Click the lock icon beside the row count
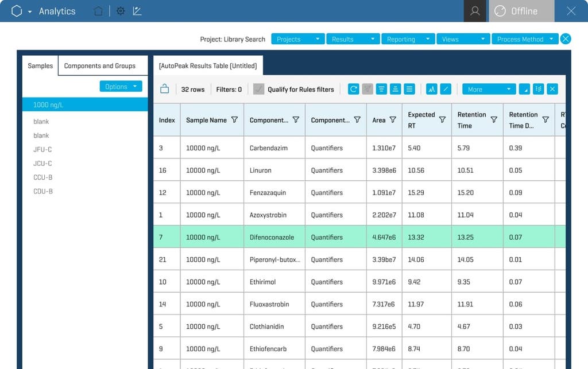Screen dimensions: 588x369 (165, 89)
